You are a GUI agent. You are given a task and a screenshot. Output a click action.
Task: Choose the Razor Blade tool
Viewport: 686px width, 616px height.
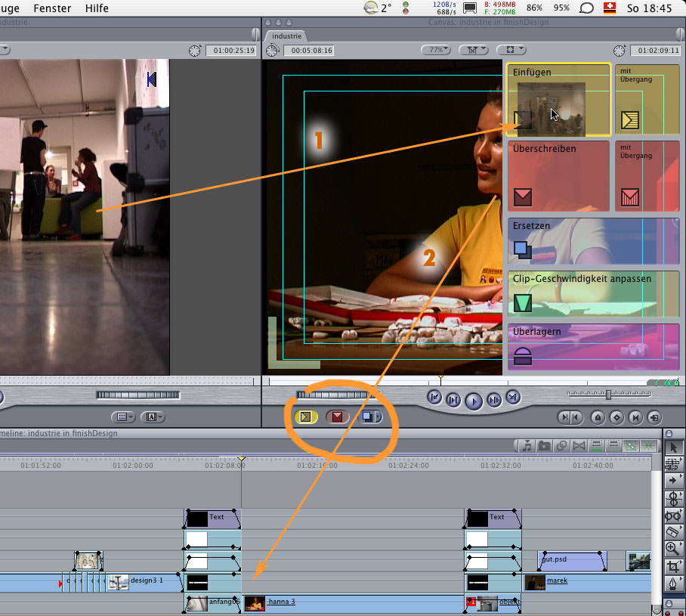[673, 531]
